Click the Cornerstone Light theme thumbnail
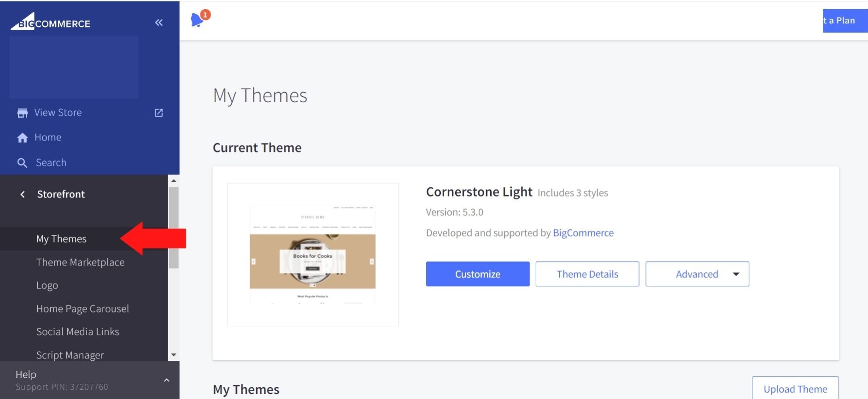Viewport: 868px width, 399px height. click(312, 254)
